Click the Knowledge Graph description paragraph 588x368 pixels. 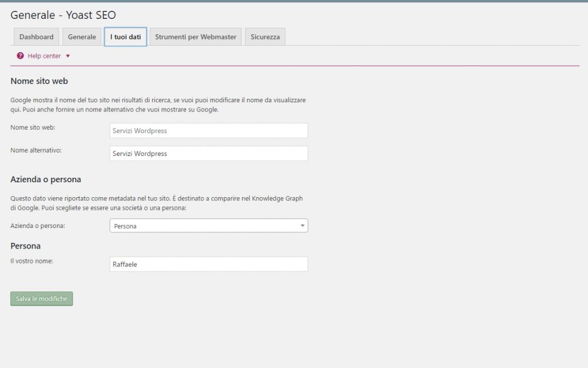(x=156, y=203)
